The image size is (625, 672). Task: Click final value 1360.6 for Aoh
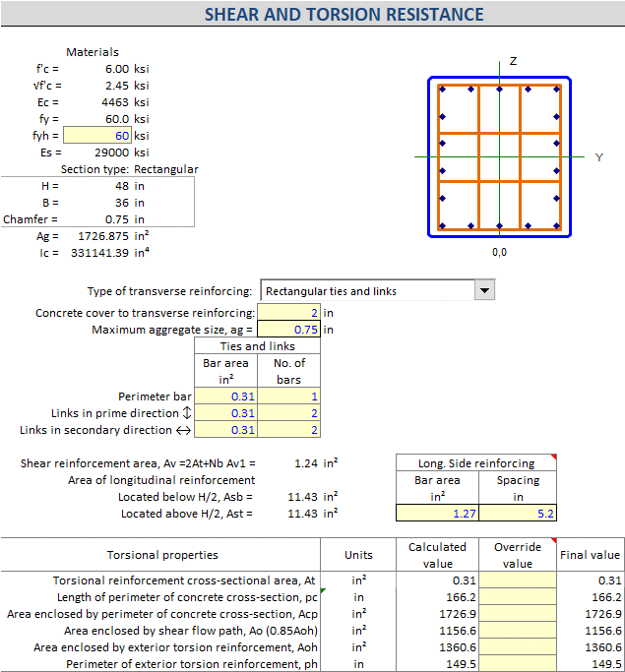pos(603,647)
